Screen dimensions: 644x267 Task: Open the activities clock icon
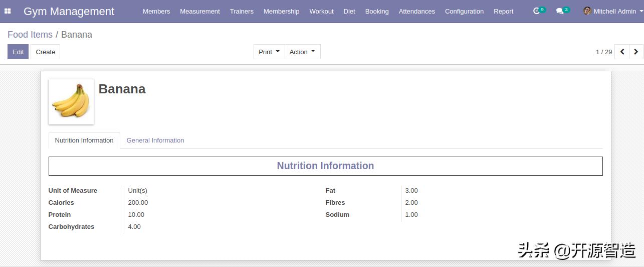point(536,11)
